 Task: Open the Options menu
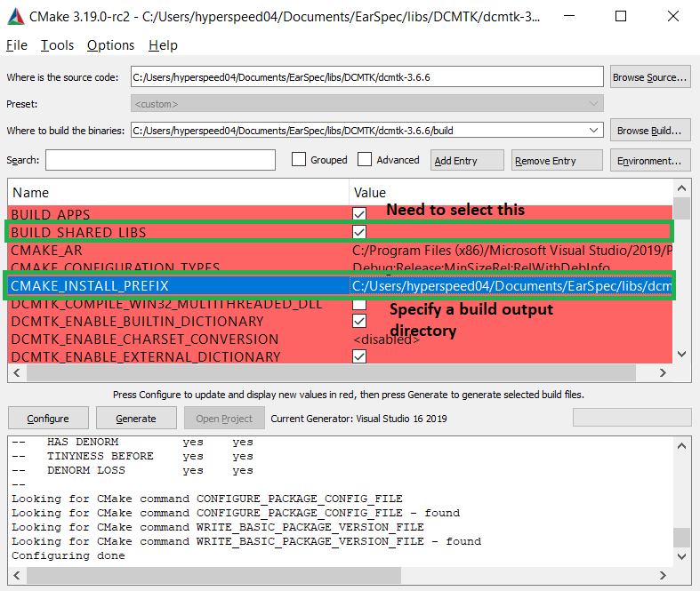point(110,45)
